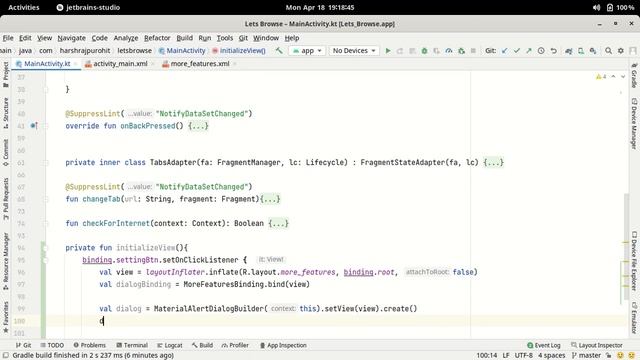Click the 100:14 line column indicator
The width and height of the screenshot is (640, 360).
pos(487,356)
